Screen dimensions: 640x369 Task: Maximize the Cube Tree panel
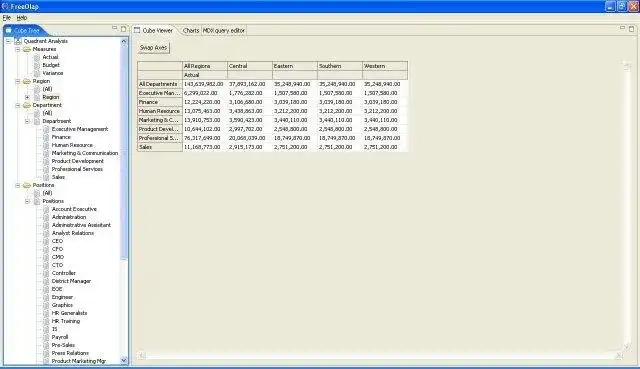point(124,29)
